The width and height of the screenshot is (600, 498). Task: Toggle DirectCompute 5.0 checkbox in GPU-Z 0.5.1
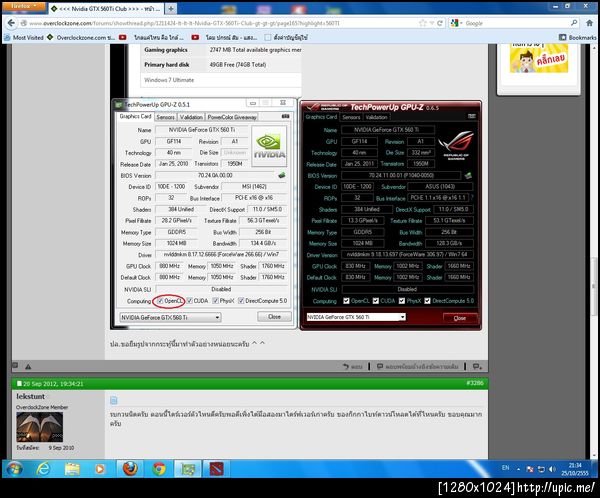pos(241,301)
